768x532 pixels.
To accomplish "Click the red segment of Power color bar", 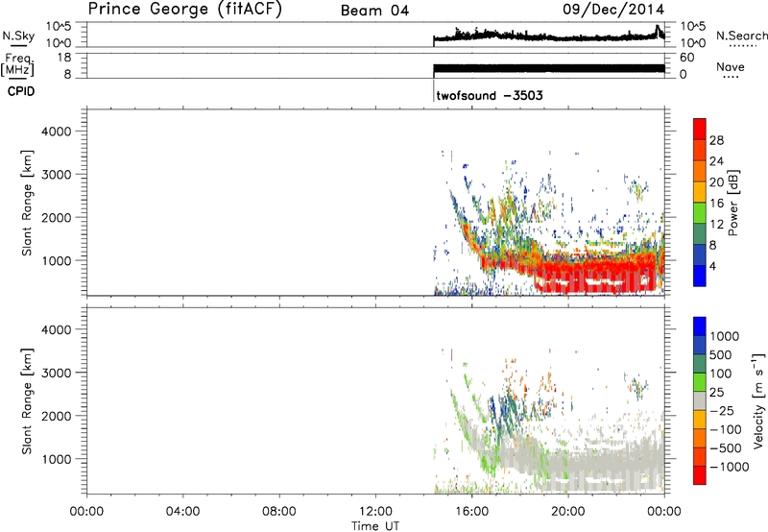I will 700,130.
